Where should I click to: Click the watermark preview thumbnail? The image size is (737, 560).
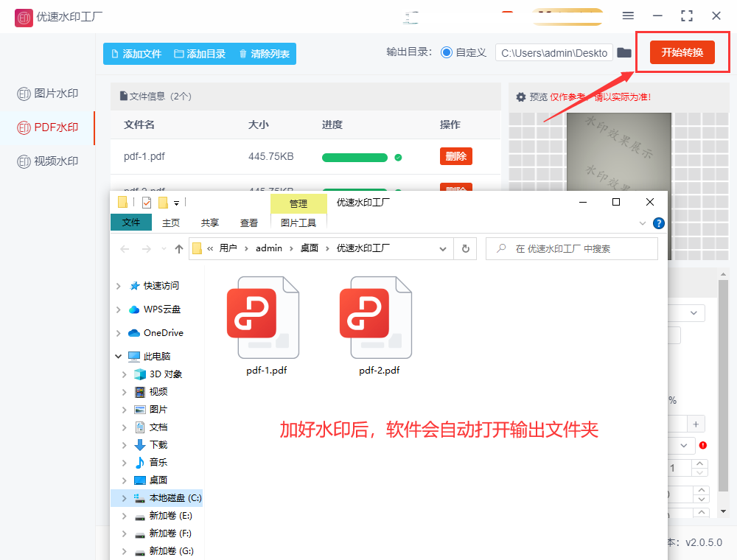pyautogui.click(x=618, y=152)
